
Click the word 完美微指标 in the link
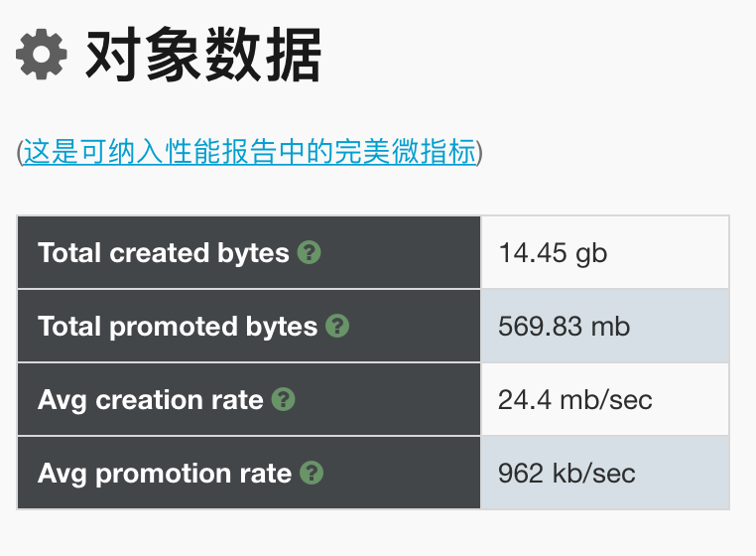pyautogui.click(x=406, y=152)
